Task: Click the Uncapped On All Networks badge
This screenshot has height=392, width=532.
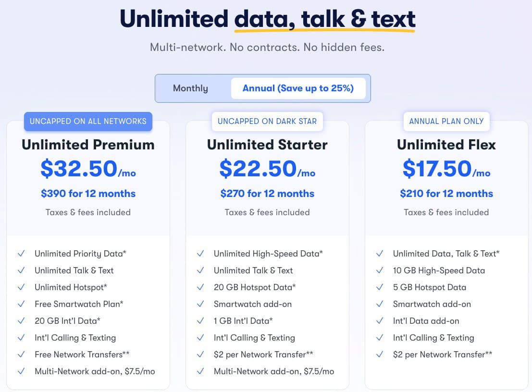Action: point(88,122)
